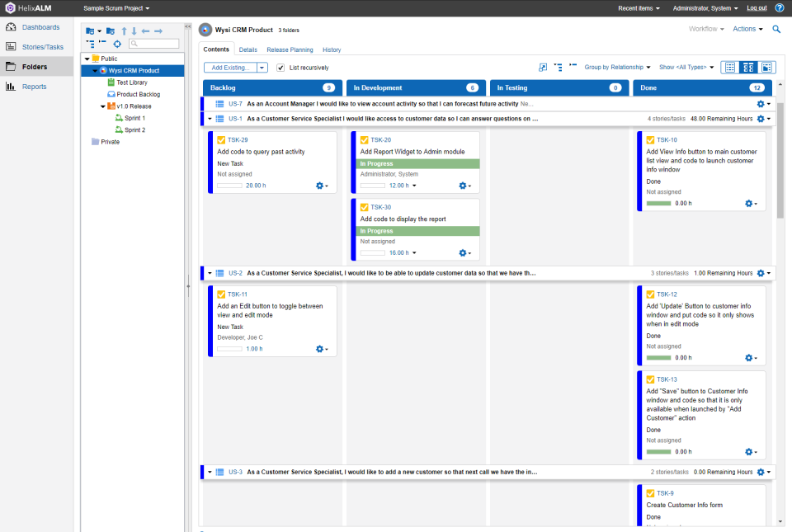The image size is (792, 532).
Task: Open gear menu for TSK-10 card
Action: [751, 204]
